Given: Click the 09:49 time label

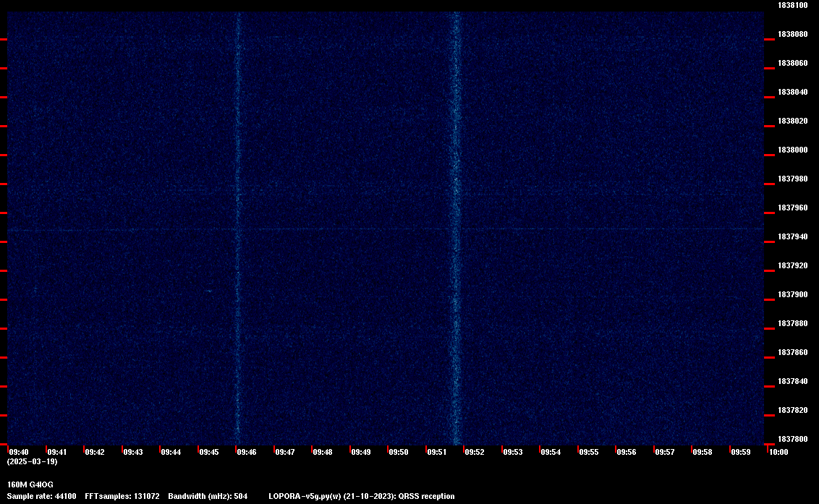Looking at the screenshot, I should 361,452.
